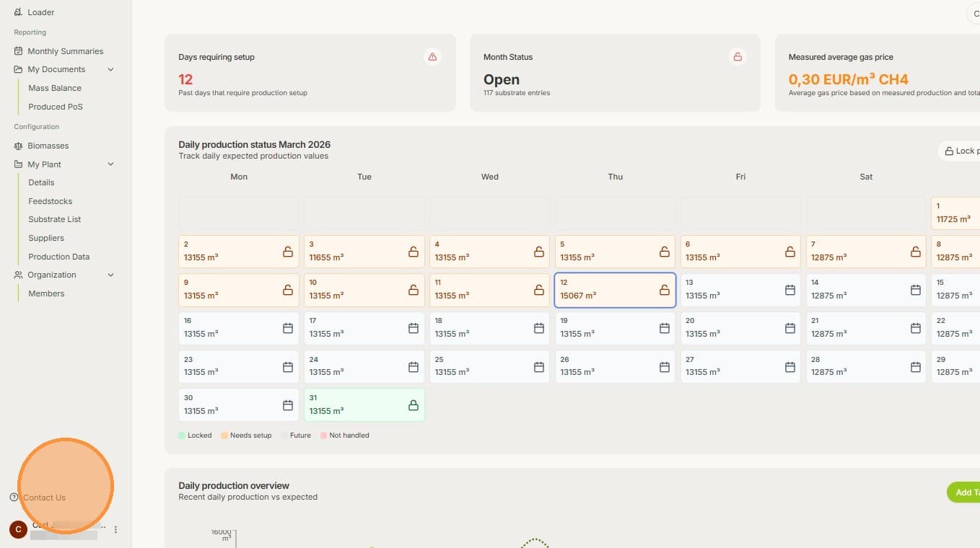This screenshot has width=980, height=548.
Task: Navigate to Produced PoS
Action: coord(56,107)
